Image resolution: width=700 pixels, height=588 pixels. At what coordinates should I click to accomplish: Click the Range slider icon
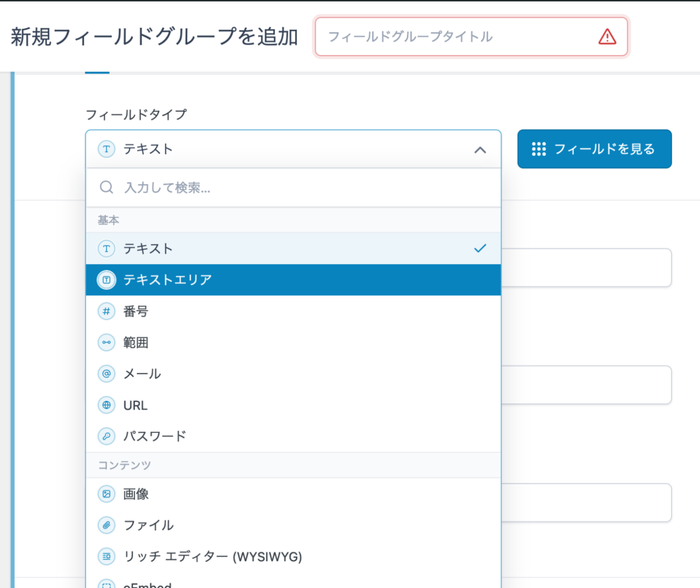coord(106,343)
